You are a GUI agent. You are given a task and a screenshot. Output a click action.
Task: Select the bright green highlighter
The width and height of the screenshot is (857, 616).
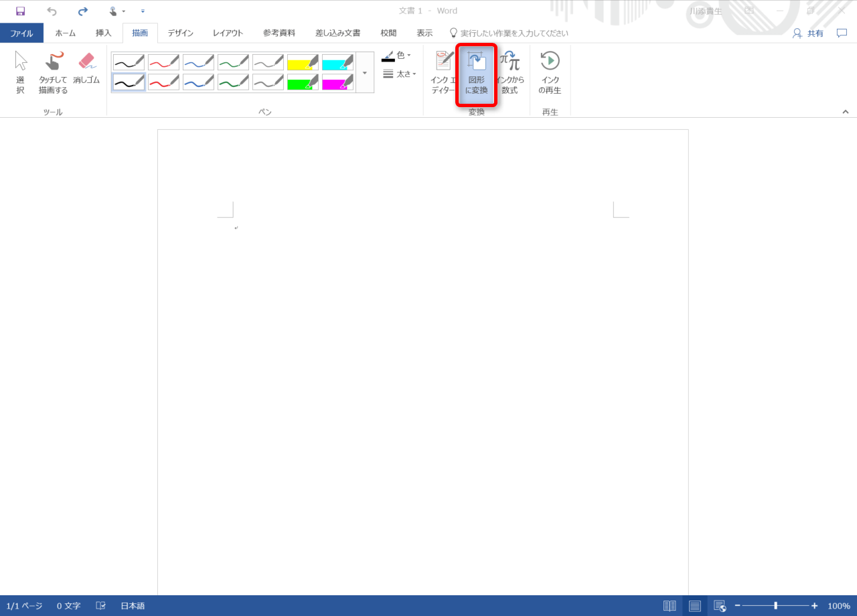[303, 82]
